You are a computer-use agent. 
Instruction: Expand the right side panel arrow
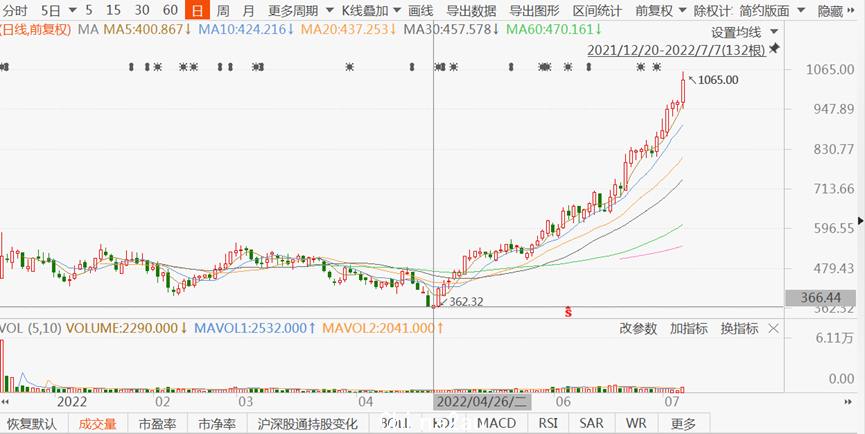click(862, 220)
